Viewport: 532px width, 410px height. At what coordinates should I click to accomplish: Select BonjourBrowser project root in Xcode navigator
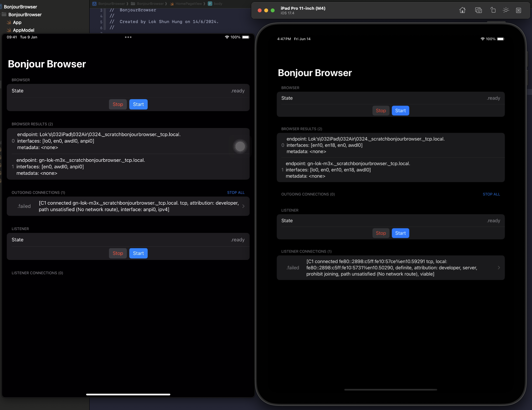[20, 7]
